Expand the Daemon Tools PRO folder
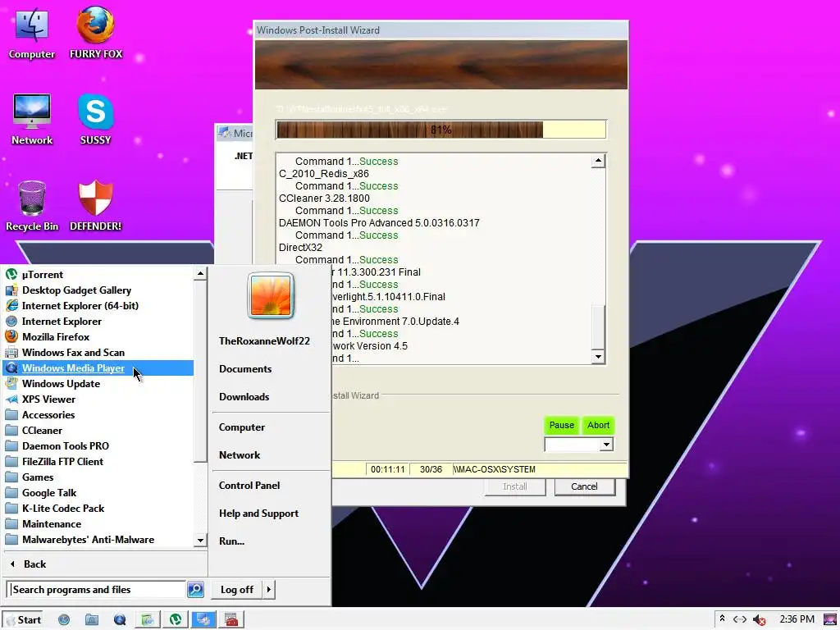Screen dimensions: 840x630 pyautogui.click(x=98, y=445)
